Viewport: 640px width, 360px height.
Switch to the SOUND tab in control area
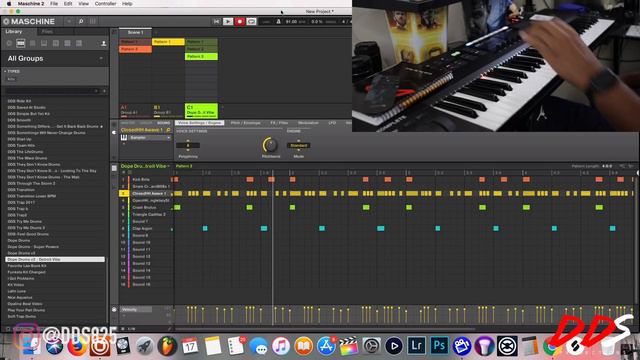pyautogui.click(x=164, y=123)
